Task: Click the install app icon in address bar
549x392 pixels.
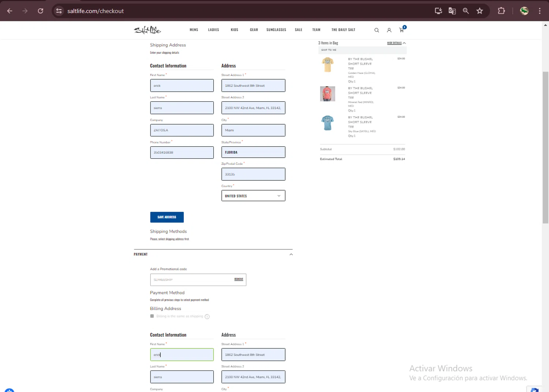Action: [x=438, y=11]
